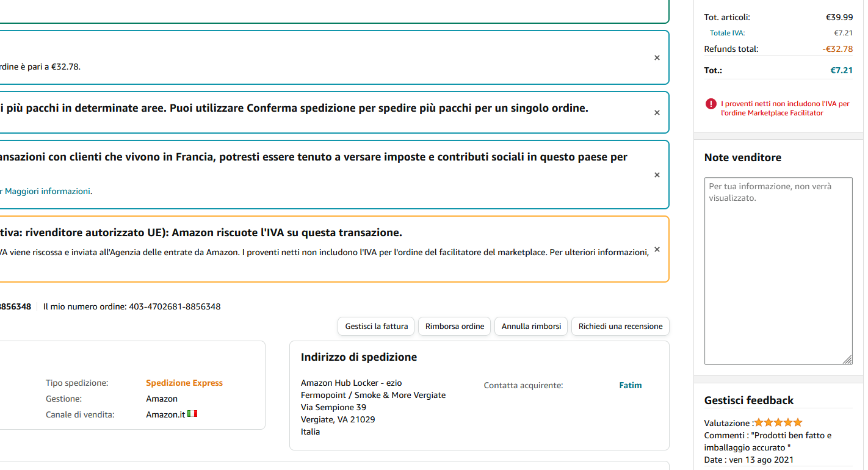Click the Tot. amount €7.21
868x470 pixels.
(841, 70)
